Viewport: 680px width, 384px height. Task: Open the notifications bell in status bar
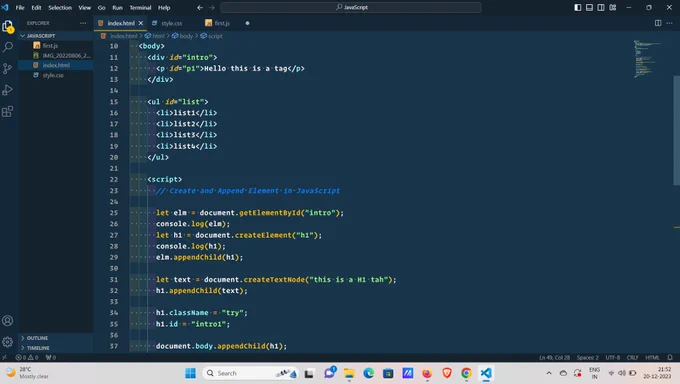(x=670, y=358)
